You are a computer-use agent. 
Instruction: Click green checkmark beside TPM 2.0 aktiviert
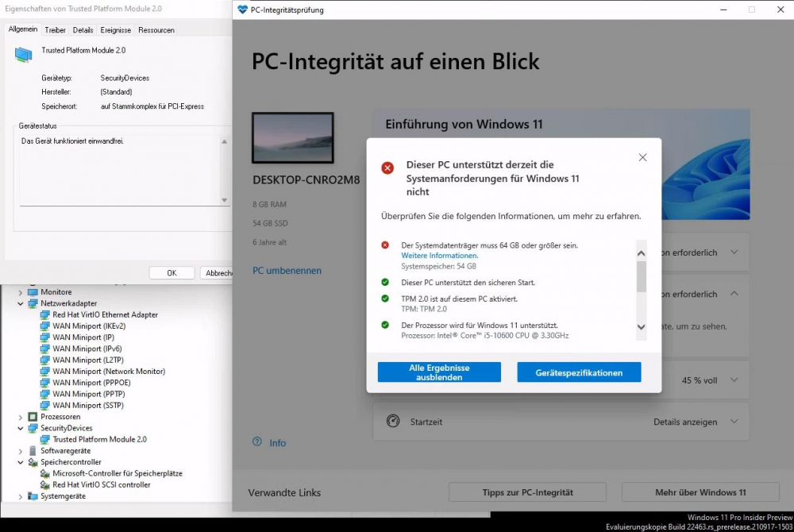point(385,299)
